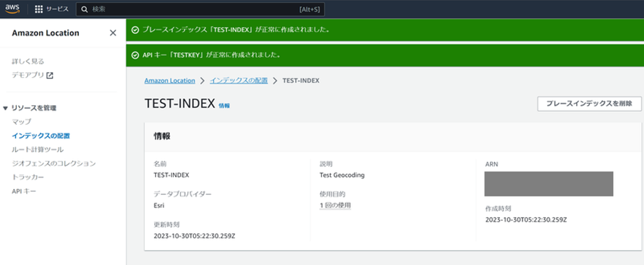Select インデックスの配置 in sidebar
This screenshot has height=265, width=644.
point(41,136)
